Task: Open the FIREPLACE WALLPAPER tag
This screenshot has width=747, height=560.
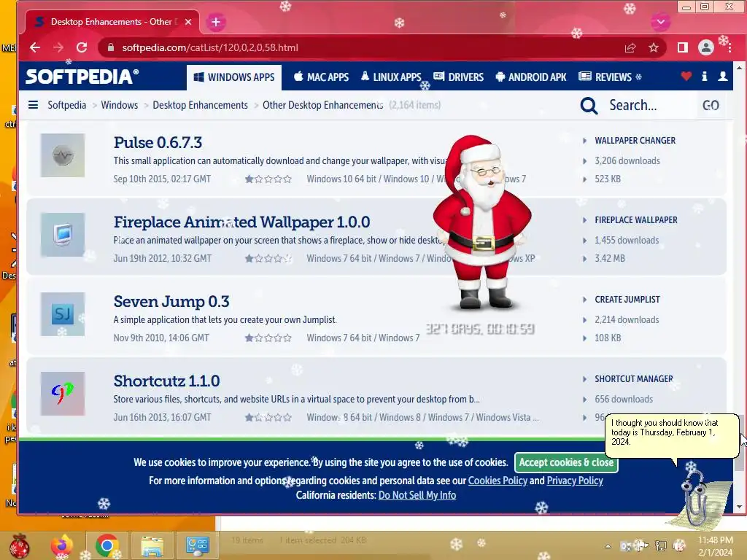Action: tap(636, 220)
